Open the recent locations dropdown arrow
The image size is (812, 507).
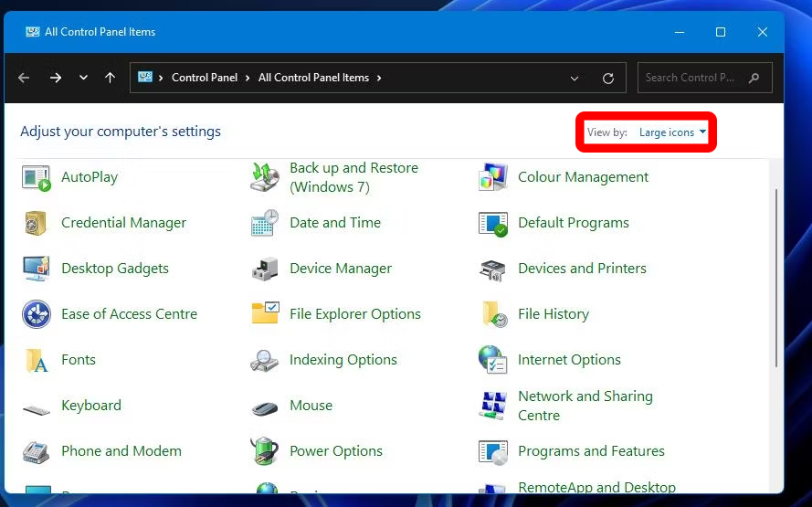(83, 78)
